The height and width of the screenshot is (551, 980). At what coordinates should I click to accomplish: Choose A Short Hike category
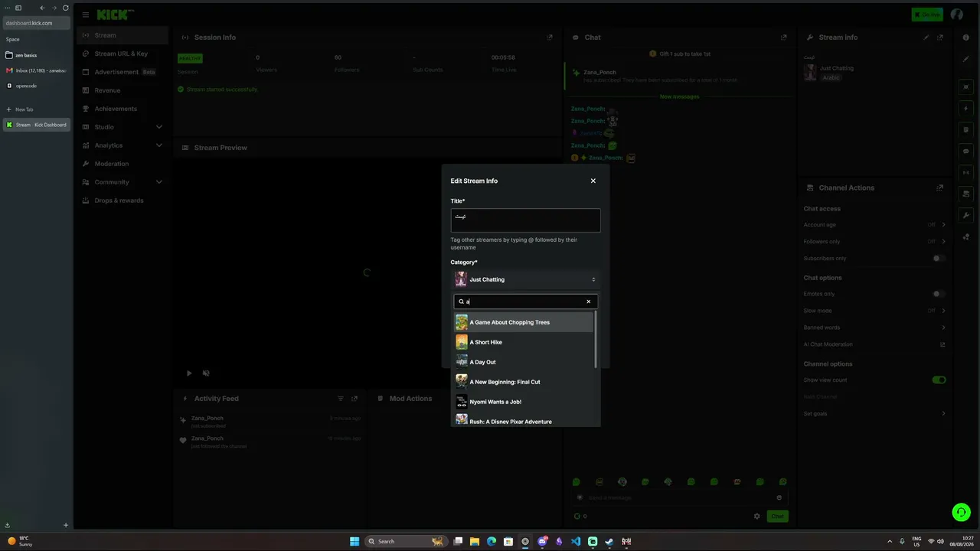524,342
